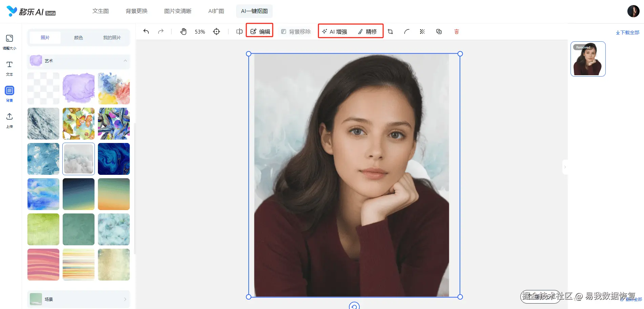Image resolution: width=644 pixels, height=309 pixels.
Task: Choose the yellow-green watercolor background
Action: coord(43,229)
